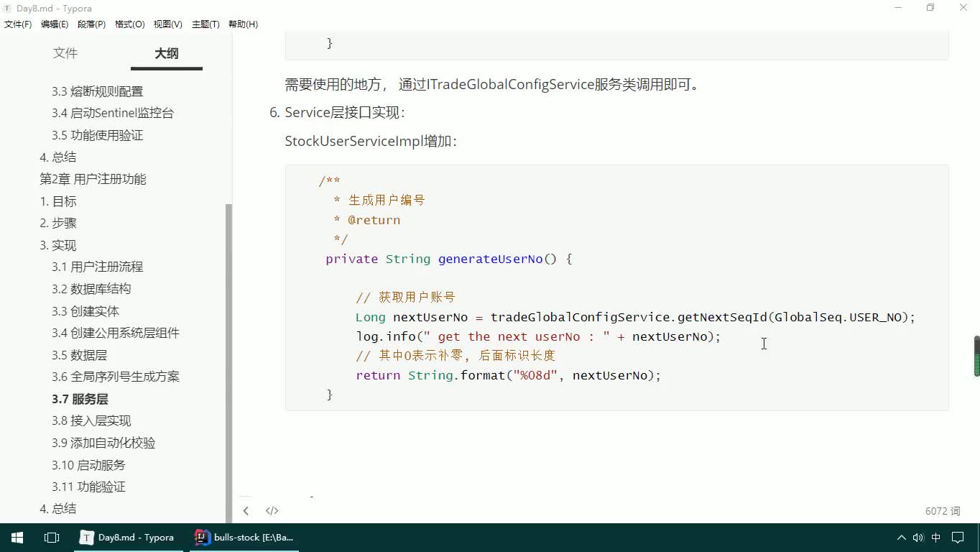Viewport: 980px width, 552px height.
Task: Open the 文件(F) menu
Action: (x=18, y=24)
